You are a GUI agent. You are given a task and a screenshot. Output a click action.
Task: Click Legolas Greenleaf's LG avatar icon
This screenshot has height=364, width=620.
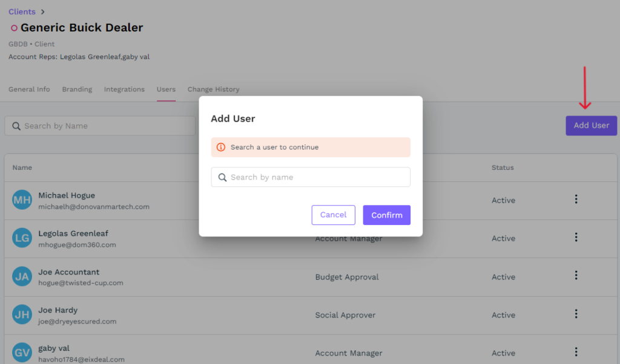point(22,238)
